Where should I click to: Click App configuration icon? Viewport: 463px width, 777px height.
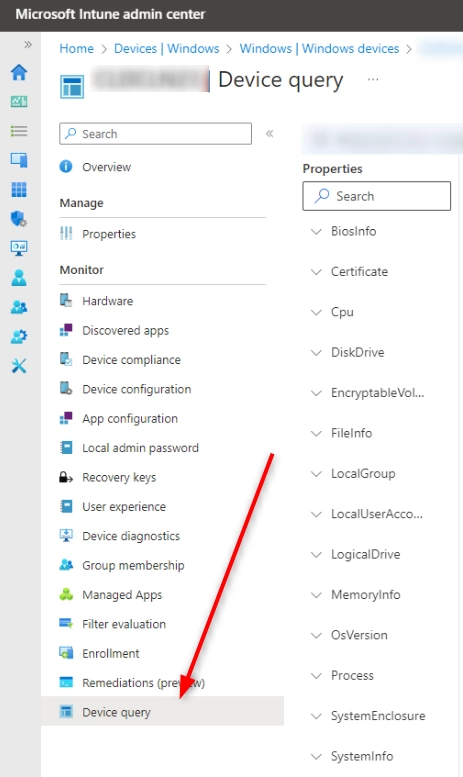[66, 418]
